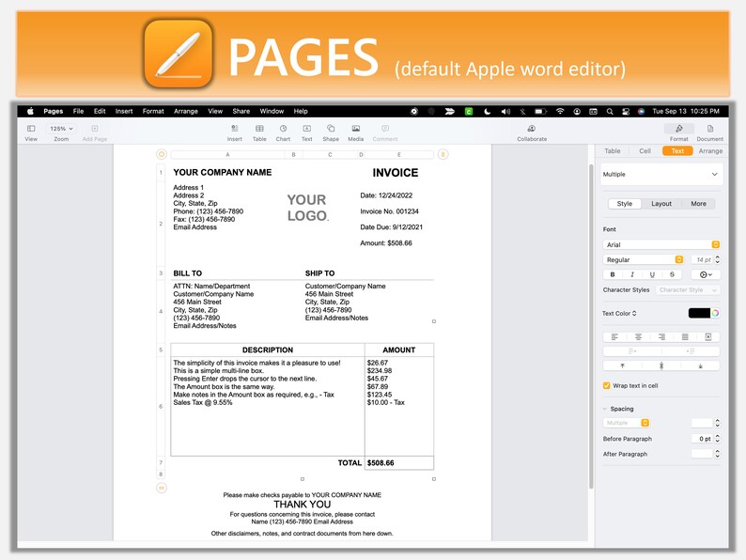Click the font size stepper arrows
This screenshot has width=746, height=560.
click(718, 259)
